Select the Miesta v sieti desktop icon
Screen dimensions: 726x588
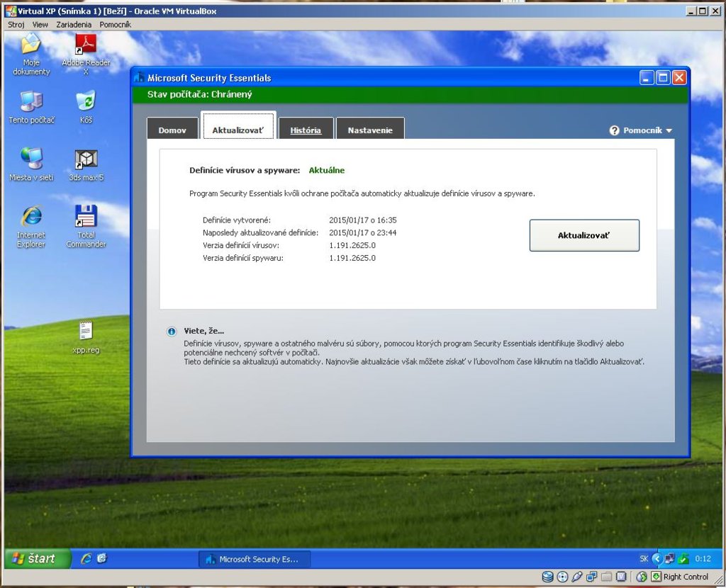pos(31,164)
